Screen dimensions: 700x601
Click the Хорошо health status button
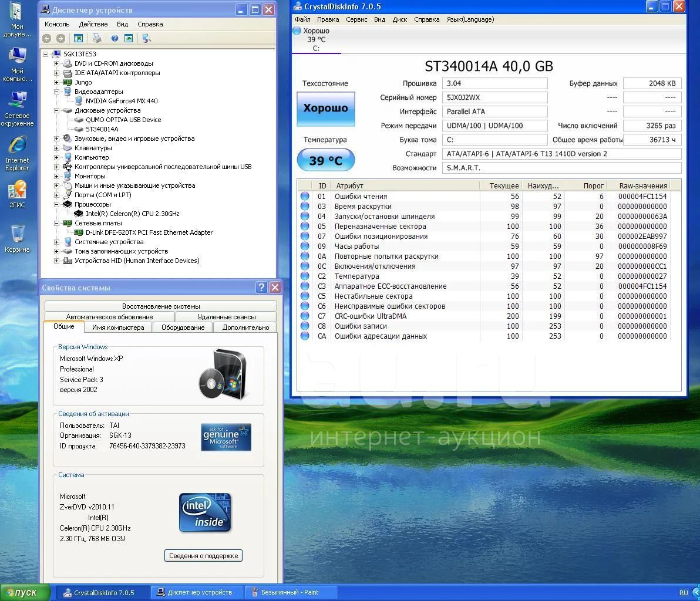[x=325, y=109]
